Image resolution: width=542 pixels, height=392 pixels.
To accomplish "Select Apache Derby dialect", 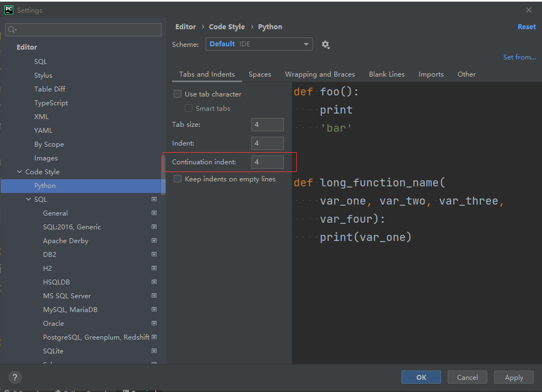I will tap(66, 240).
